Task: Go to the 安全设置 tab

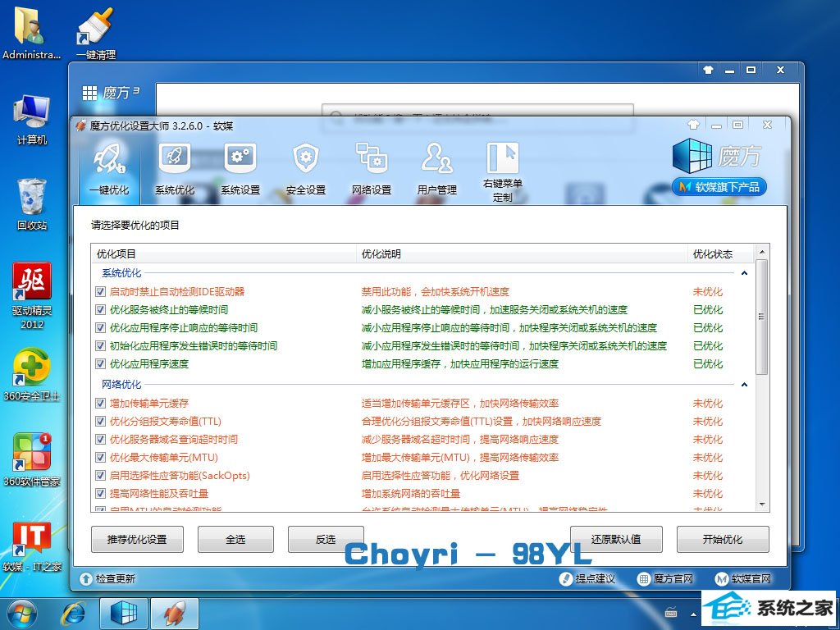Action: pos(306,169)
